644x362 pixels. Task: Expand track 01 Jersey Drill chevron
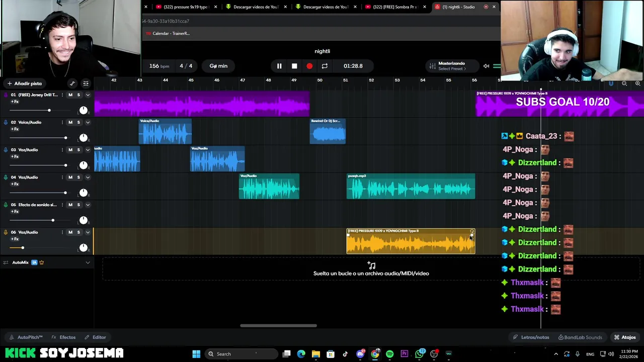88,95
